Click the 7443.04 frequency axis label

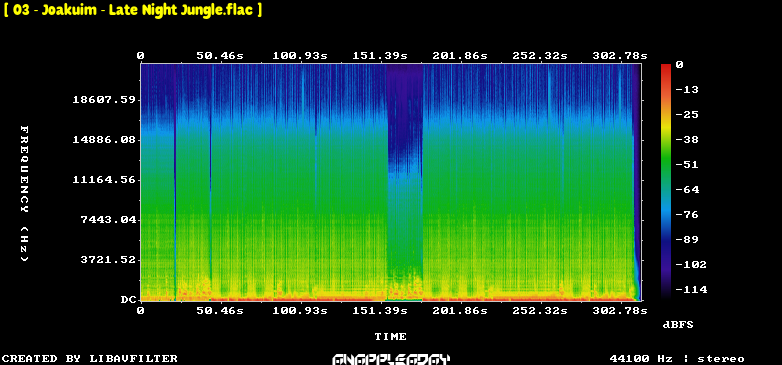tap(108, 219)
